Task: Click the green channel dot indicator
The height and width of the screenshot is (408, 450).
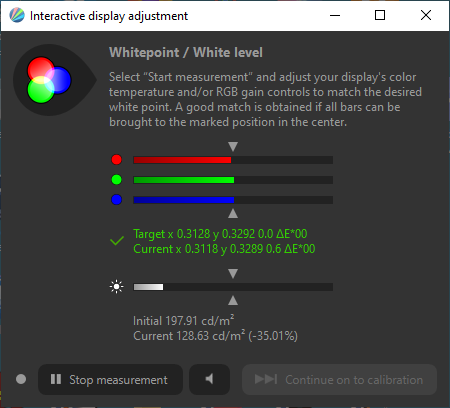Action: [116, 180]
